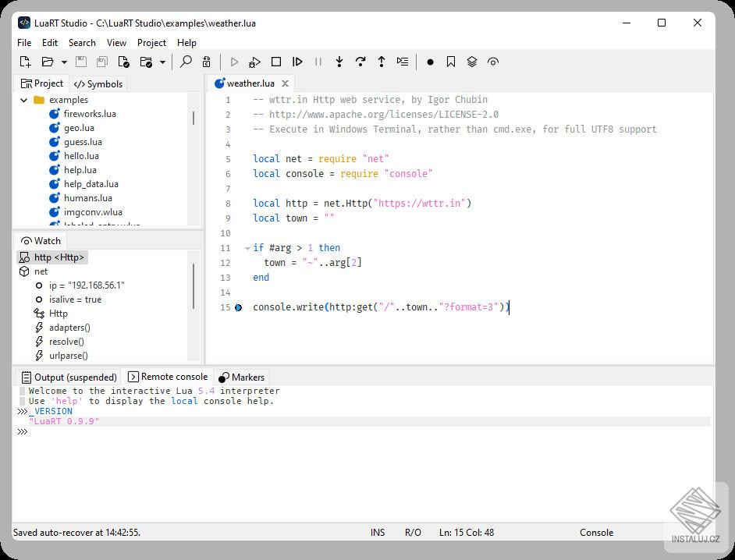Toggle breakpoint with the dot icon
This screenshot has width=735, height=560.
pyautogui.click(x=430, y=62)
